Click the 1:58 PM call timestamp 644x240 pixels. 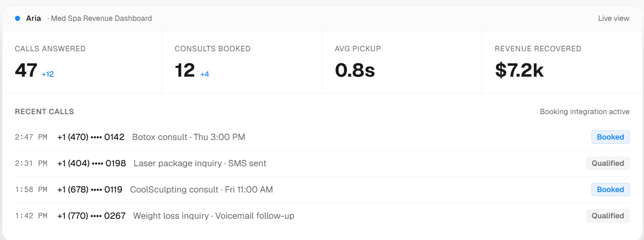(31, 190)
